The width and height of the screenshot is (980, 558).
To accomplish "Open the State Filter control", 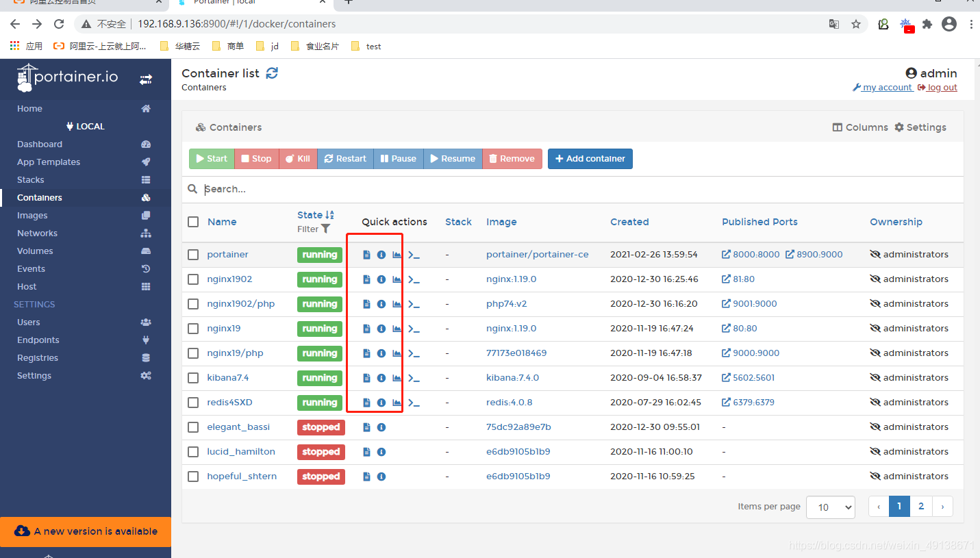I will [314, 229].
